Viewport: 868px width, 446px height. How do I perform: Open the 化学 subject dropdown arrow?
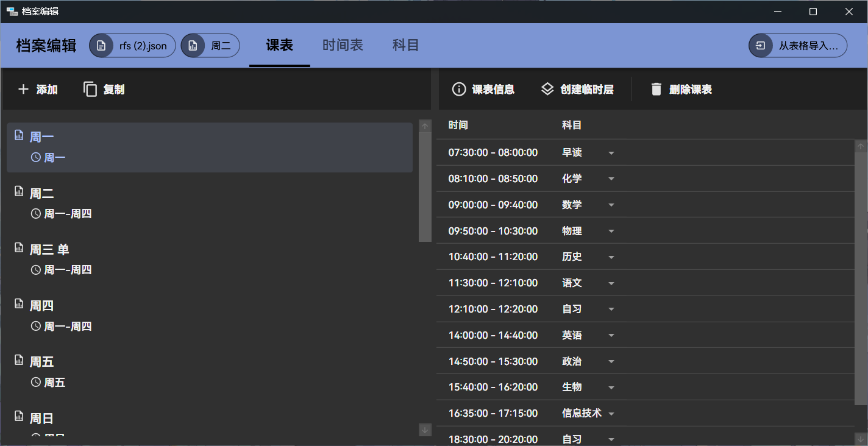click(x=611, y=179)
